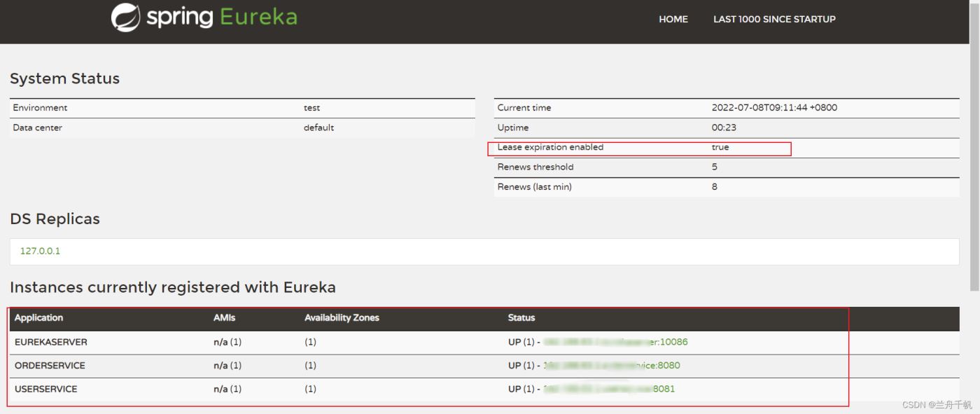This screenshot has height=414, width=980.
Task: Click the AMIs value in the USERSERVICE row
Action: (x=227, y=389)
